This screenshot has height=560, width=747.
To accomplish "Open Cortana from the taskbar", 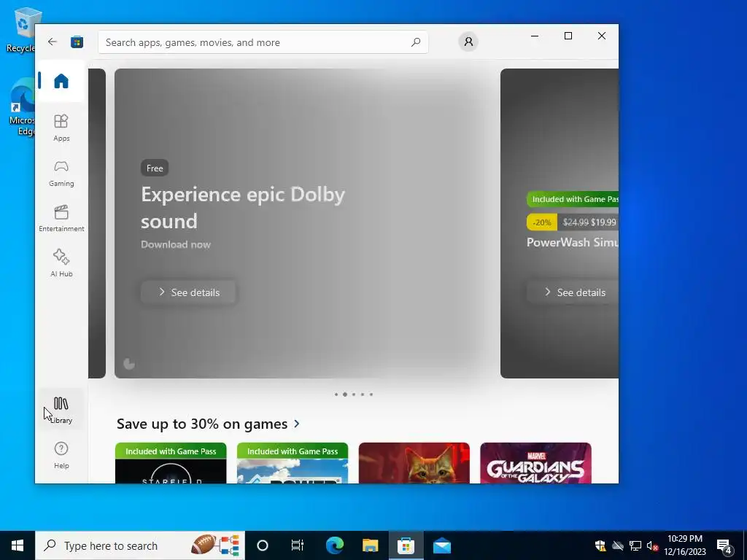I will pos(263,545).
